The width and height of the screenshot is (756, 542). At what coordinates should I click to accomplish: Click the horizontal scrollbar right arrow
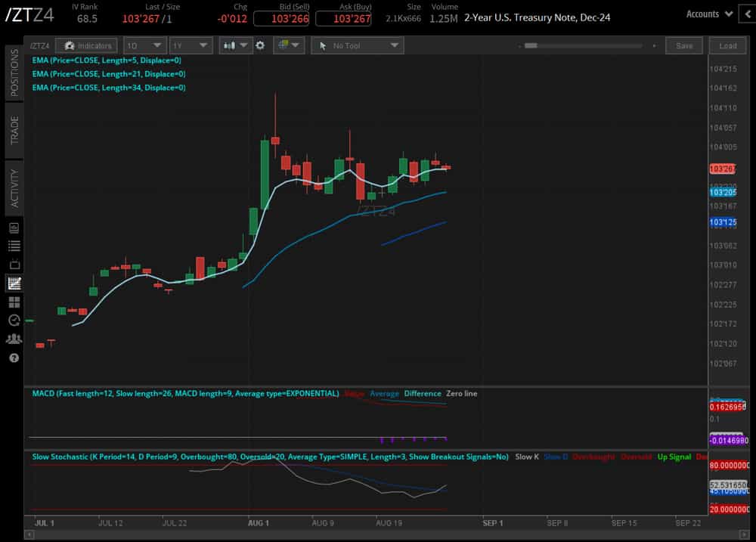pos(745,534)
